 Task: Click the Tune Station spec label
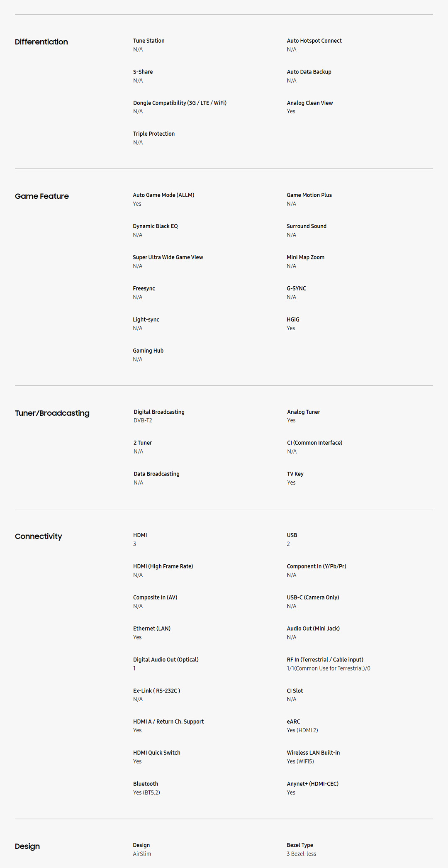click(x=149, y=41)
